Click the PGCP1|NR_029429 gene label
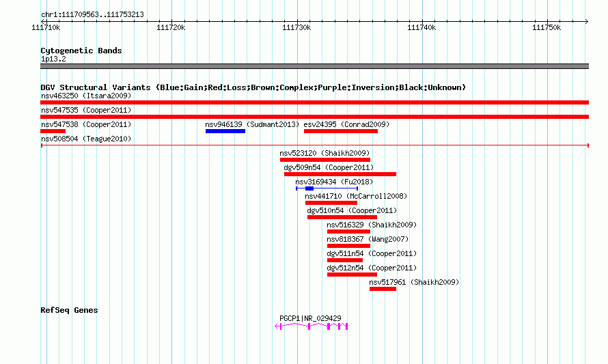Viewport: 608px width, 364px height. [310, 318]
